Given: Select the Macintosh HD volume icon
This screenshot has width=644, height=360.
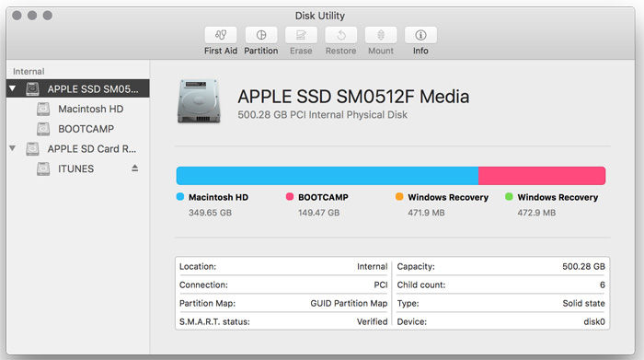Looking at the screenshot, I should pyautogui.click(x=43, y=109).
